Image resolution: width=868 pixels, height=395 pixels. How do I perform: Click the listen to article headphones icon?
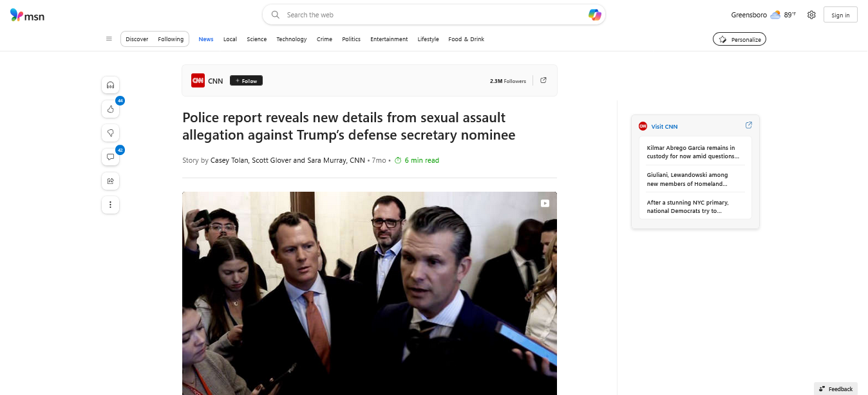tap(110, 85)
